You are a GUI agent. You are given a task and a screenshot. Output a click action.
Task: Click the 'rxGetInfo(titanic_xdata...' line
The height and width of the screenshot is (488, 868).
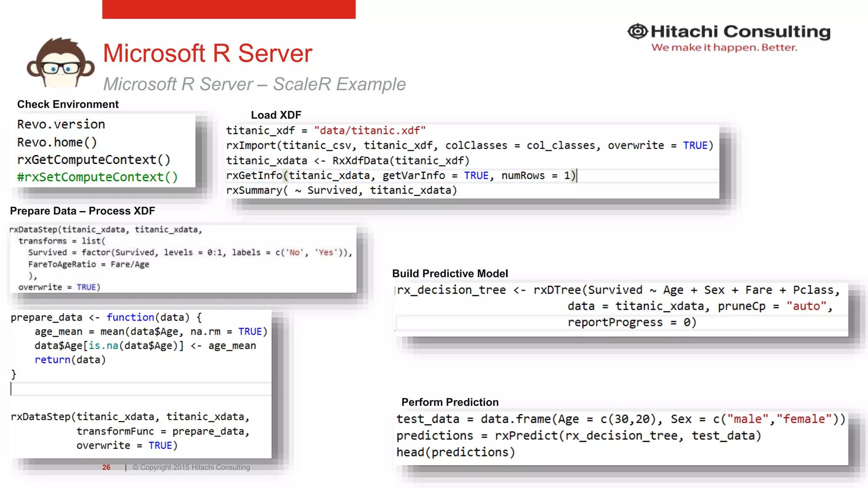(401, 175)
